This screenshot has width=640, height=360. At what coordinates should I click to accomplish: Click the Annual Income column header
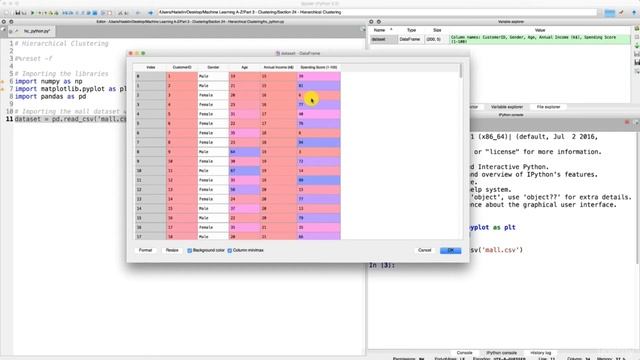(x=278, y=67)
